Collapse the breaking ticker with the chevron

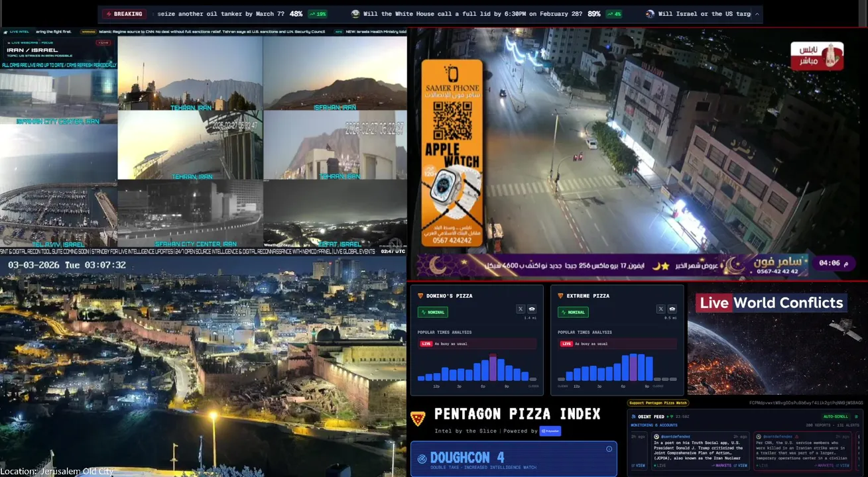pyautogui.click(x=757, y=14)
